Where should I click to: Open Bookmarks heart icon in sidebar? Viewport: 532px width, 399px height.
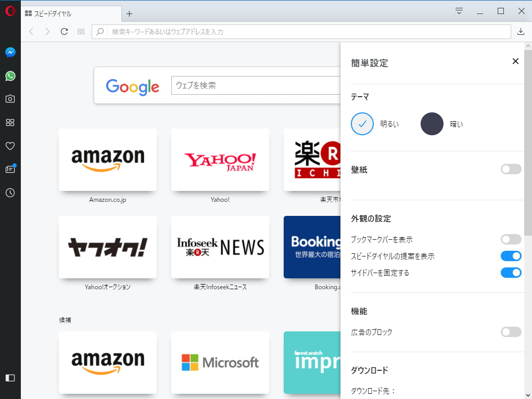(x=10, y=146)
